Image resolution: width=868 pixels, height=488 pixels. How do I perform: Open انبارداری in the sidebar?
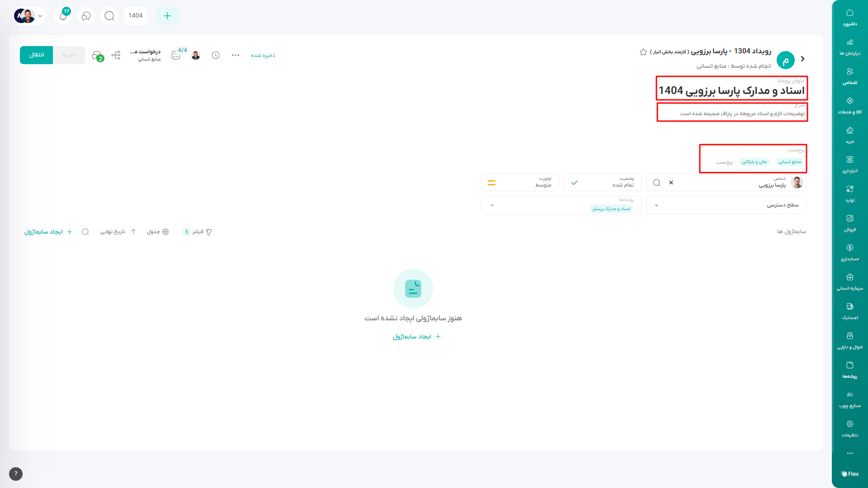849,164
